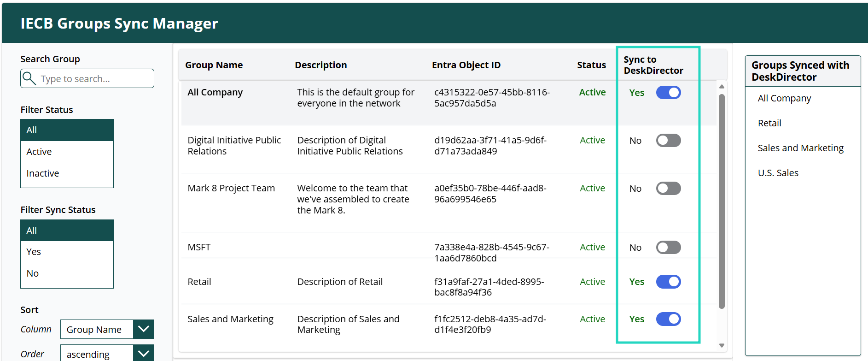Disable sync for Retail group

pos(668,282)
